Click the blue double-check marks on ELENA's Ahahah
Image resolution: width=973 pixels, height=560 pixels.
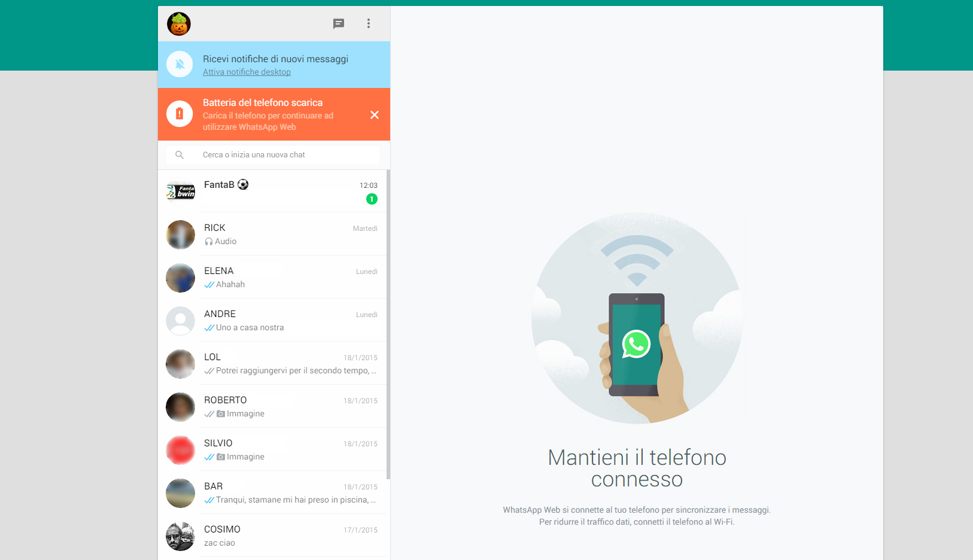click(208, 284)
